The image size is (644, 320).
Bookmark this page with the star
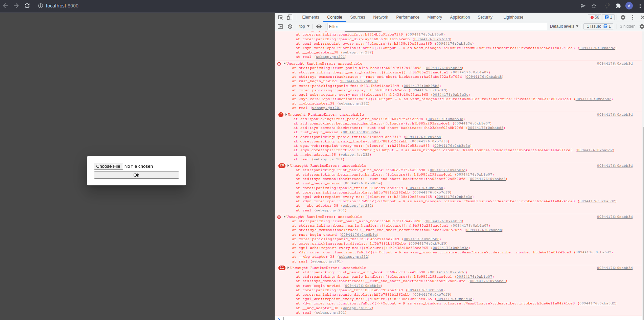tap(594, 6)
